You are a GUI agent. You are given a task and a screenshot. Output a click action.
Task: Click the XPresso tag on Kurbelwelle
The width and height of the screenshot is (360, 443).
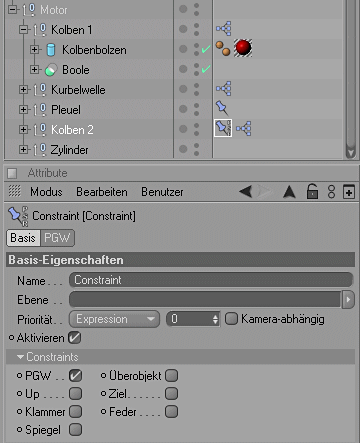tap(224, 89)
